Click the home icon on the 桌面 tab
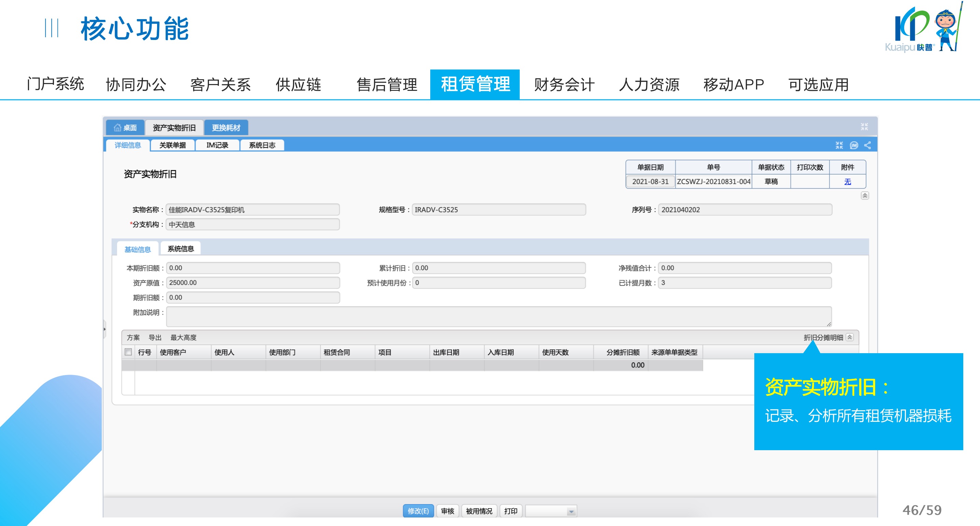 click(117, 127)
